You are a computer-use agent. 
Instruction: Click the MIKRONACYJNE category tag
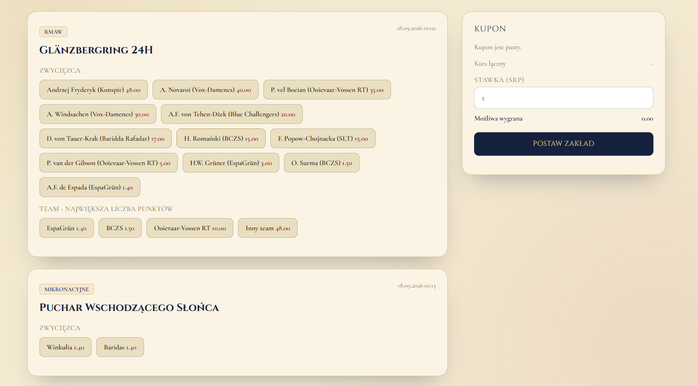66,289
